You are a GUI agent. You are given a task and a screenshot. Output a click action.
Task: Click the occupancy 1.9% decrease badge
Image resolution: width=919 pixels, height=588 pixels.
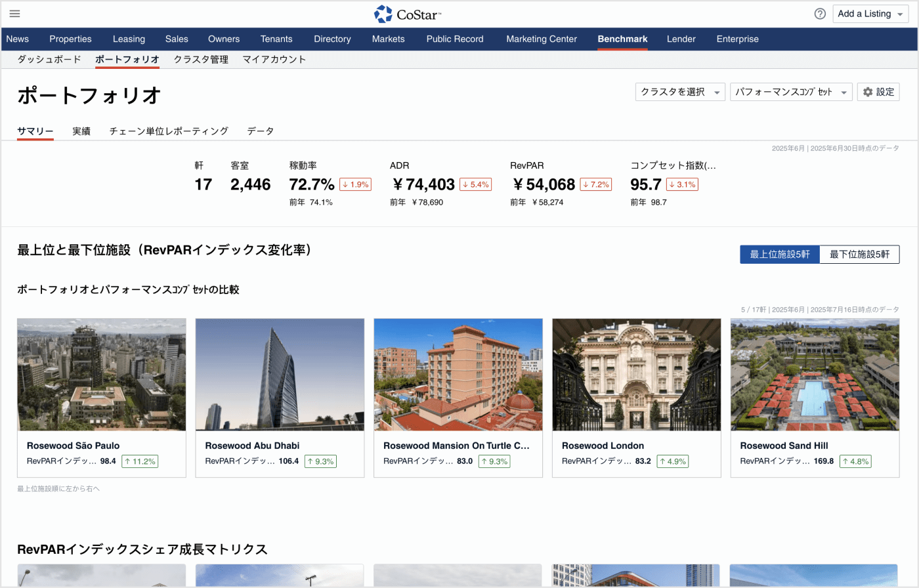tap(355, 184)
